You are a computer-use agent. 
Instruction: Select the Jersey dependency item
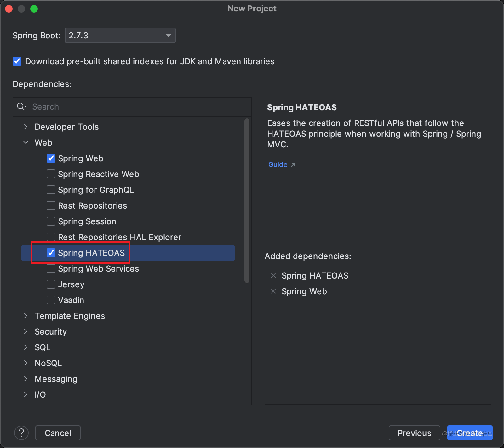pyautogui.click(x=71, y=284)
